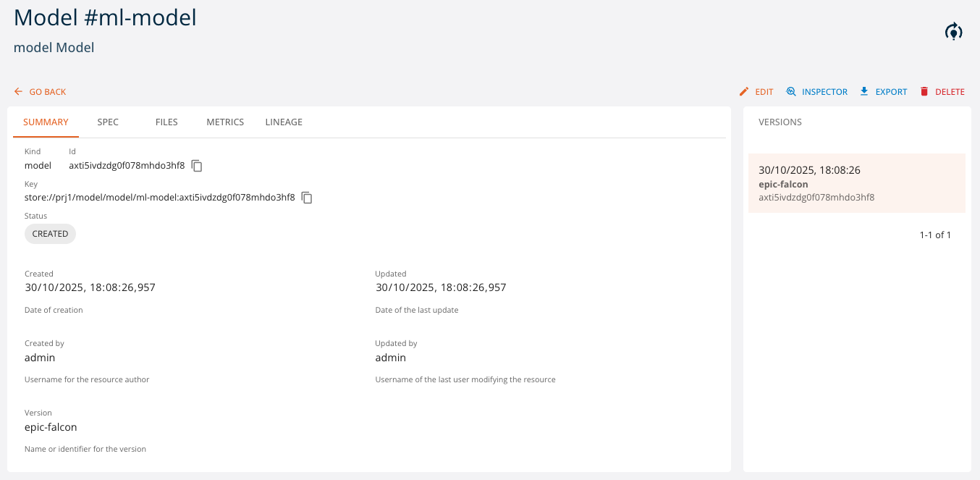Select the Summary tab
The height and width of the screenshot is (480, 980).
pos(46,122)
